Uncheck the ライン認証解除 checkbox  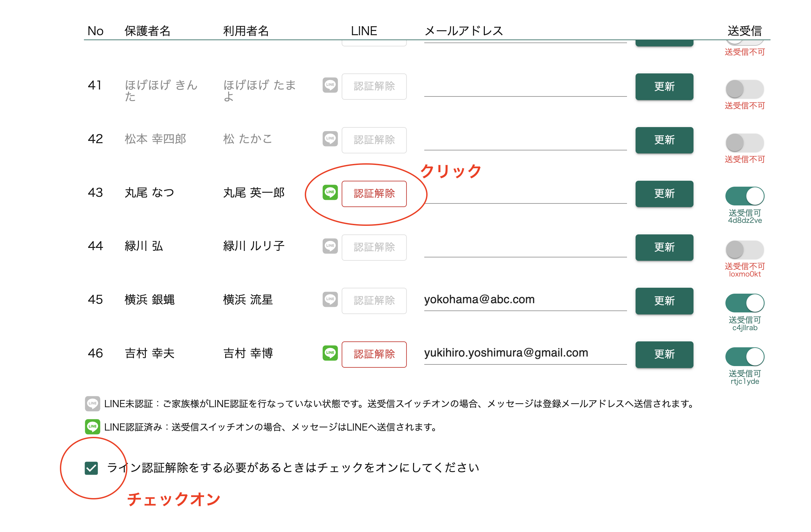tap(91, 468)
